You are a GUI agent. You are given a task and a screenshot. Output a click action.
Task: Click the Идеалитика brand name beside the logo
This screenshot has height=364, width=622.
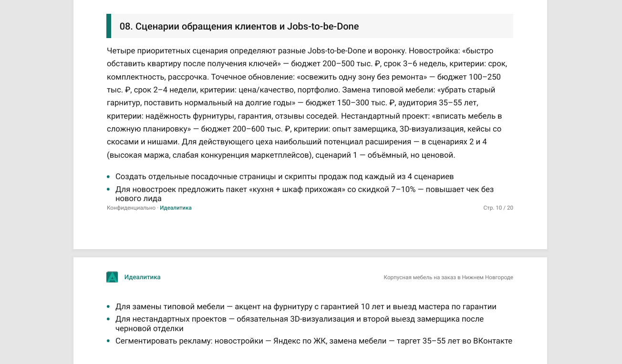point(142,277)
